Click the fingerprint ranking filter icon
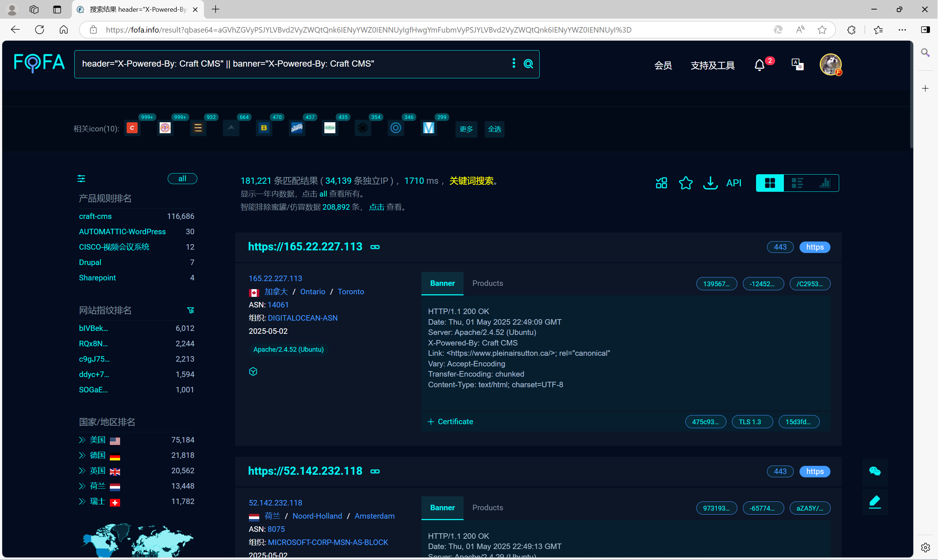Screen dimensions: 938x560 (x=191, y=310)
